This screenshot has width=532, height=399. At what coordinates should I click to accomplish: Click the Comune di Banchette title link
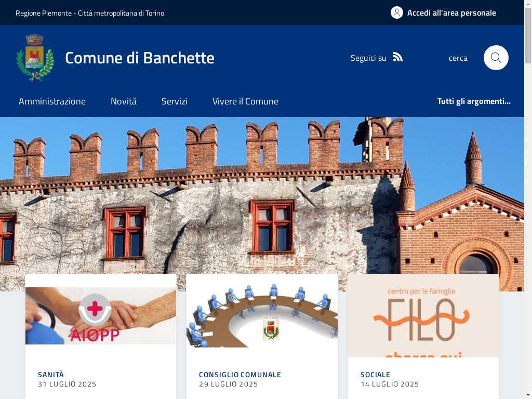point(139,58)
